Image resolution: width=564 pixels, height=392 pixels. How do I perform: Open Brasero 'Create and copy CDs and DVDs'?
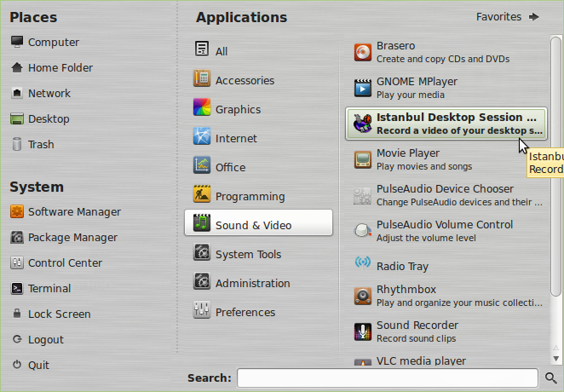point(446,53)
